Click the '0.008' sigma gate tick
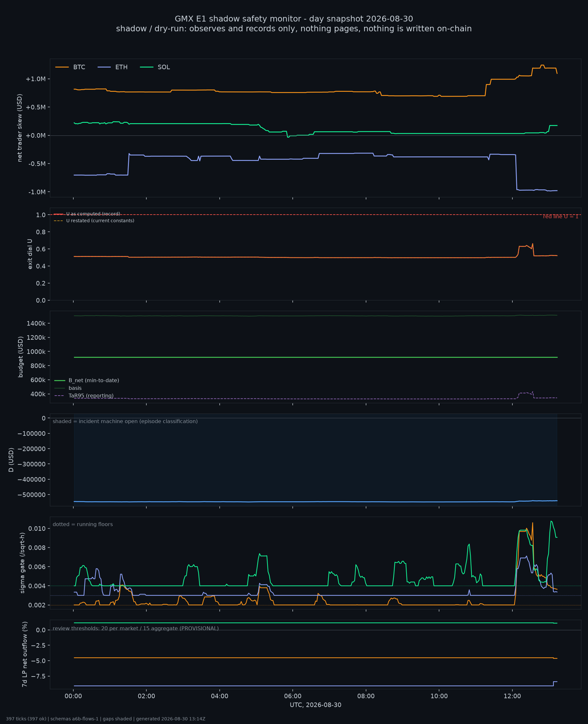 click(37, 548)
